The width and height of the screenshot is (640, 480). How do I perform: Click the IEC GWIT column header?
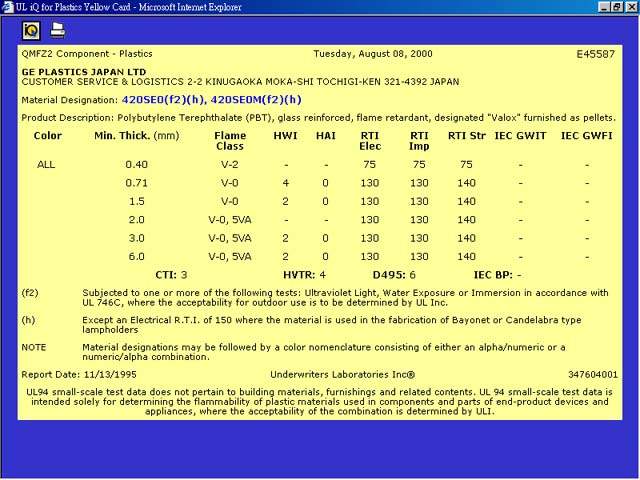point(520,136)
